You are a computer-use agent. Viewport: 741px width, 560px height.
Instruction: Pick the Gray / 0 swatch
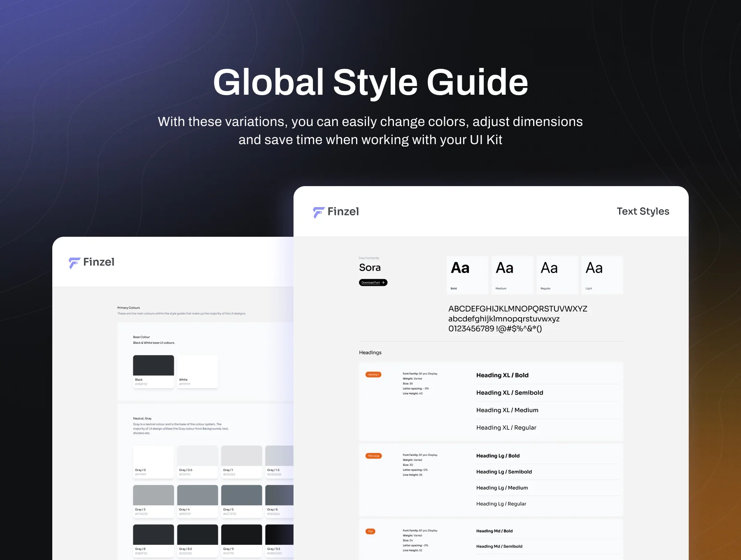click(x=154, y=462)
